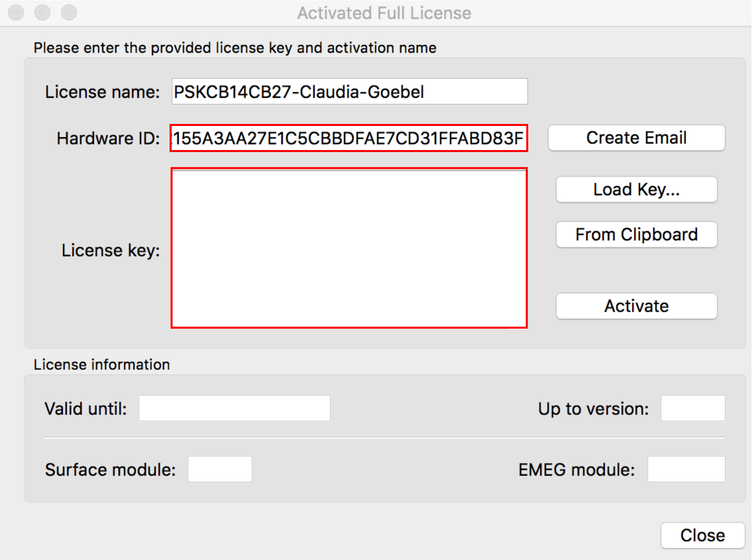Click the License information section heading
This screenshot has width=753, height=560.
102,365
